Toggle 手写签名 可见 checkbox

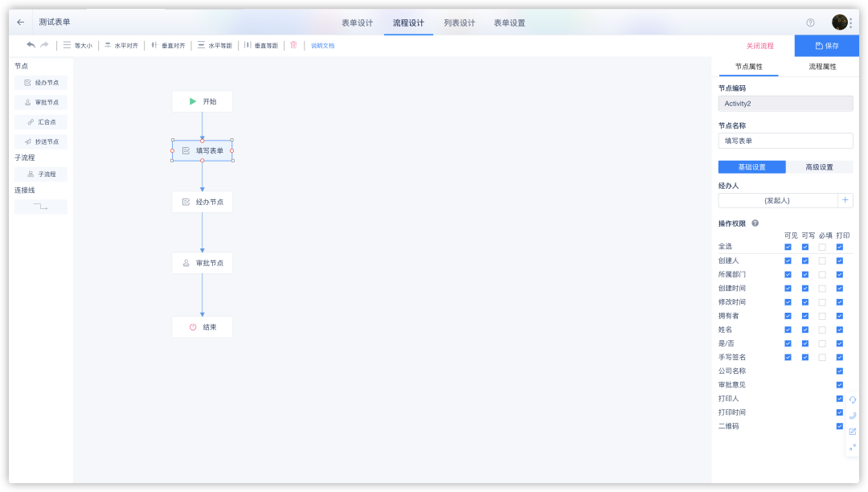788,358
